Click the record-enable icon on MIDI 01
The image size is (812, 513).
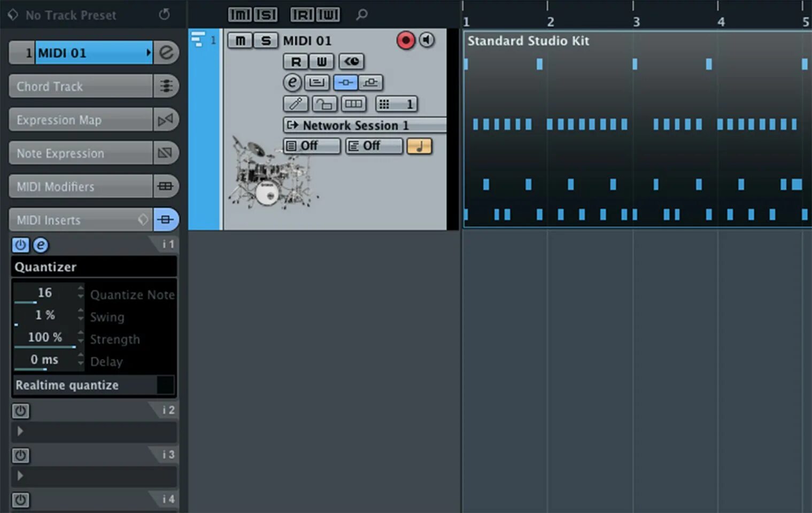coord(405,40)
